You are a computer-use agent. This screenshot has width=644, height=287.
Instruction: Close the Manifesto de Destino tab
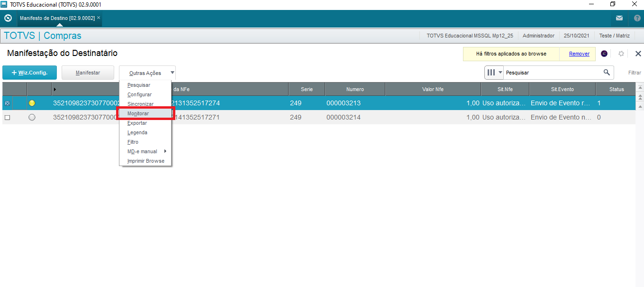[99, 18]
